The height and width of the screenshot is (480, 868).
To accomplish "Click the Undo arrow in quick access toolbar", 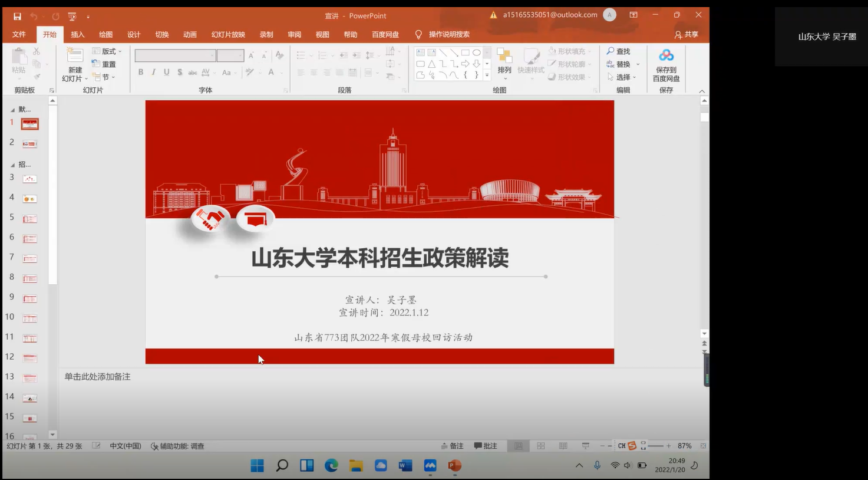I will [x=34, y=16].
